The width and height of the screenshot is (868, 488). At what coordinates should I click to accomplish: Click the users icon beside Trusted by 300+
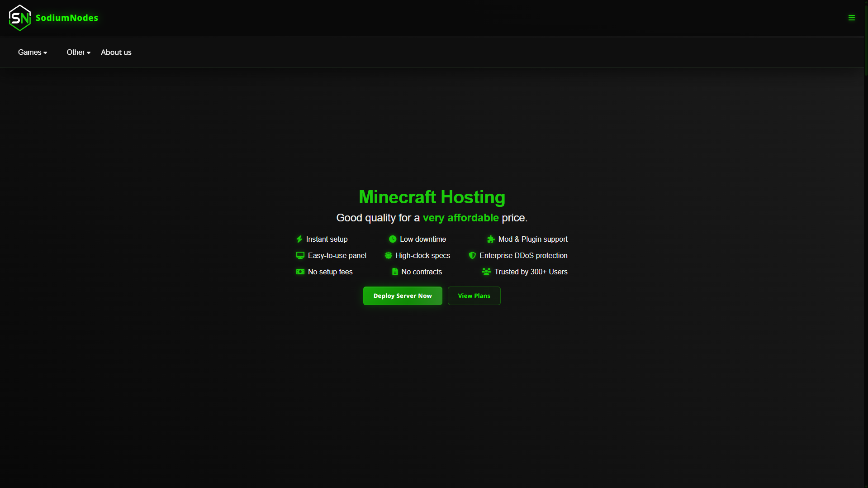point(486,272)
